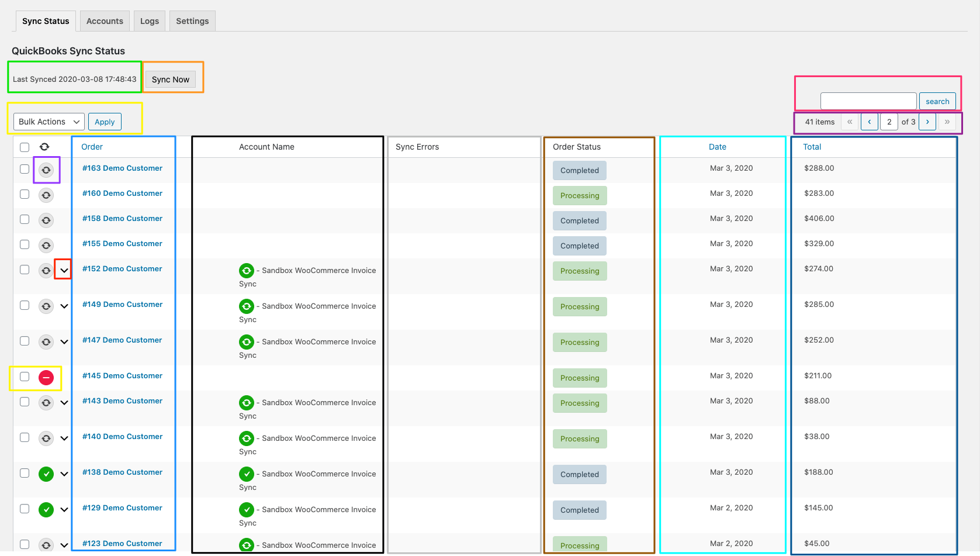Expand the row details for order #143
Screen dimensions: 980x556
point(64,402)
